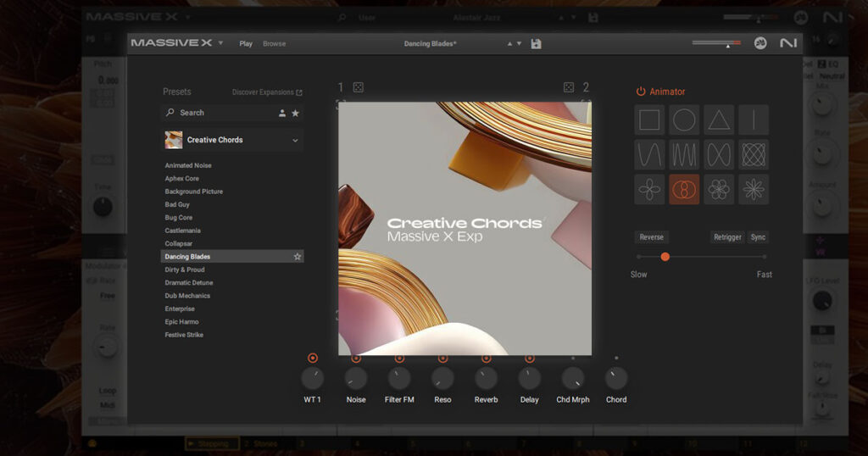This screenshot has width=868, height=456.
Task: Click the randomize dice next to 2
Action: 569,87
